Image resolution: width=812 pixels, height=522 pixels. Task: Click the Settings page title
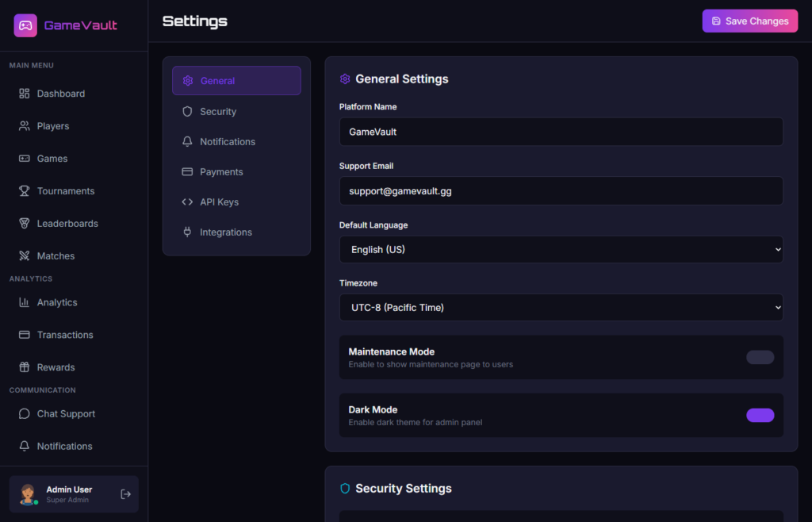point(195,21)
